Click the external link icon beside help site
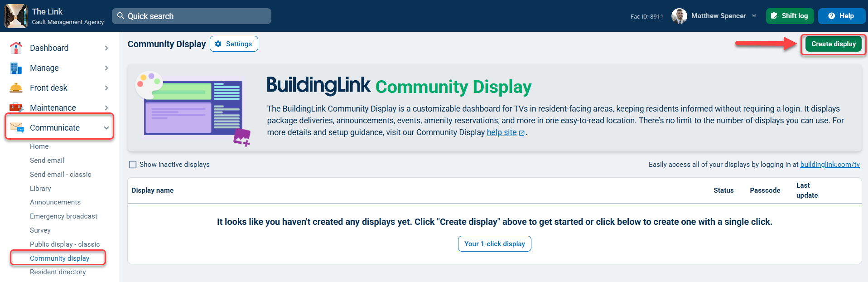The height and width of the screenshot is (282, 868). [522, 133]
